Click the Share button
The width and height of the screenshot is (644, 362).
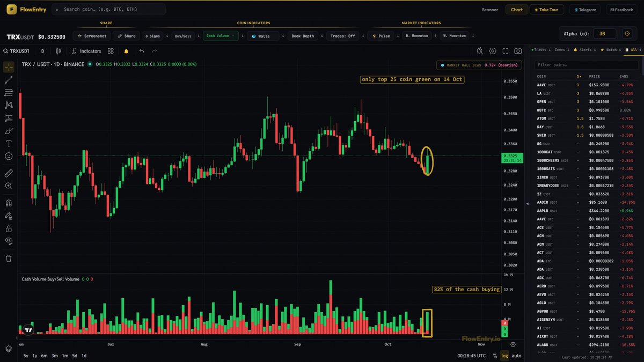pos(127,36)
